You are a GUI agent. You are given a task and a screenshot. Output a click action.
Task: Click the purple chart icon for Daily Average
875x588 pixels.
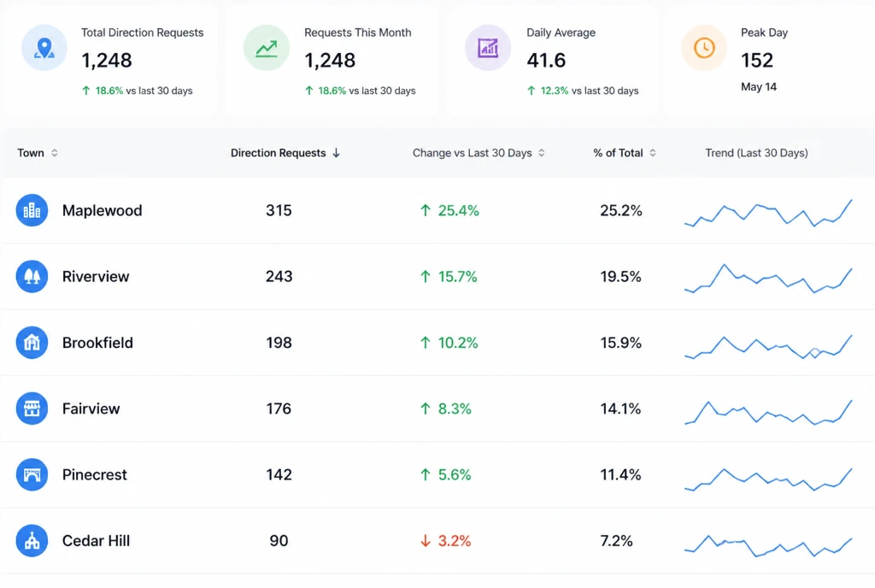(x=488, y=48)
